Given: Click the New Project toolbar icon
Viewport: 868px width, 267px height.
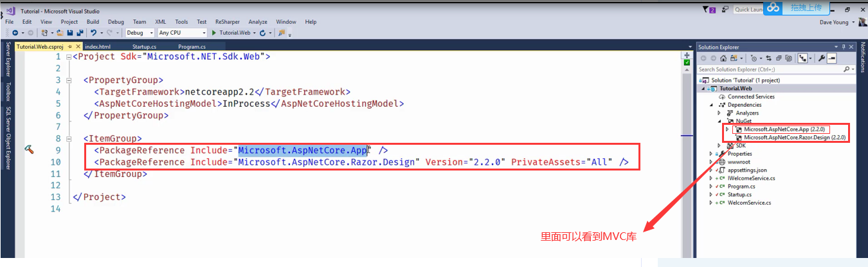Looking at the screenshot, I should click(44, 33).
